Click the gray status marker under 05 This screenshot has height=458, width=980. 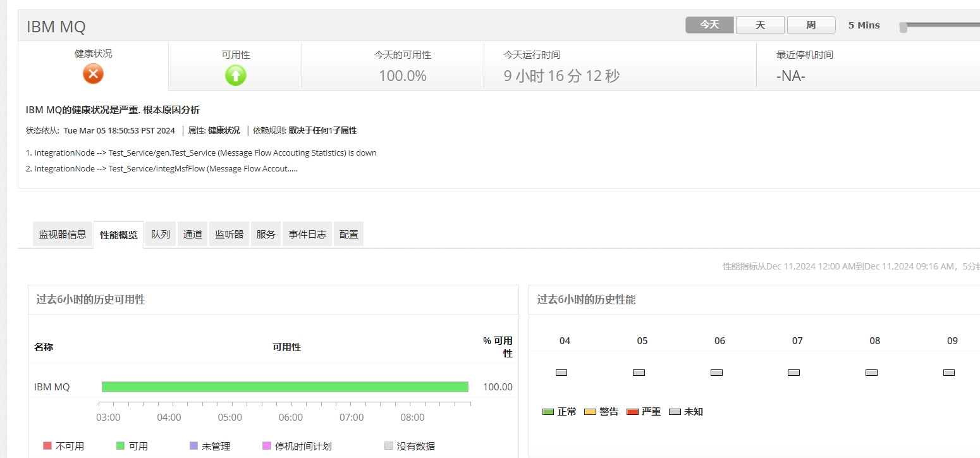639,373
